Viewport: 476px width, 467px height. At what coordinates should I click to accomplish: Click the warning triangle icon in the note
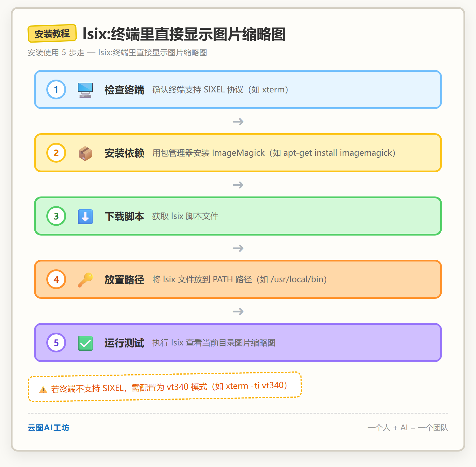(43, 390)
